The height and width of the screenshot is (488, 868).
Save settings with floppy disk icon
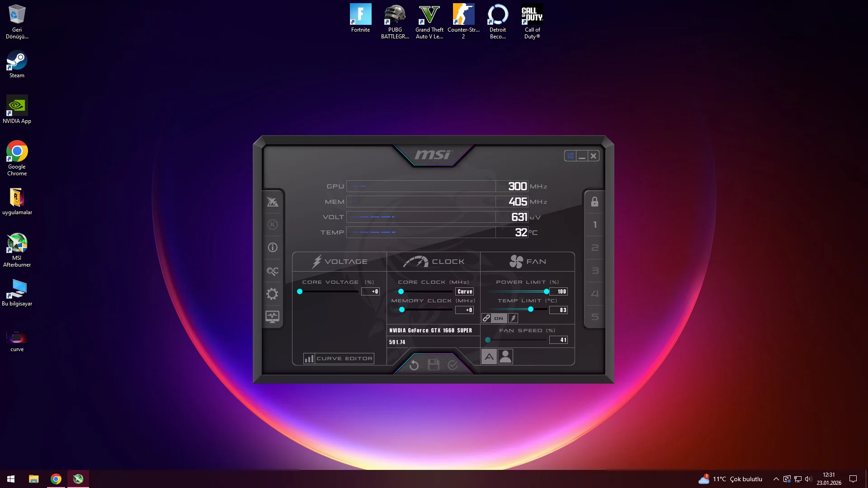433,365
